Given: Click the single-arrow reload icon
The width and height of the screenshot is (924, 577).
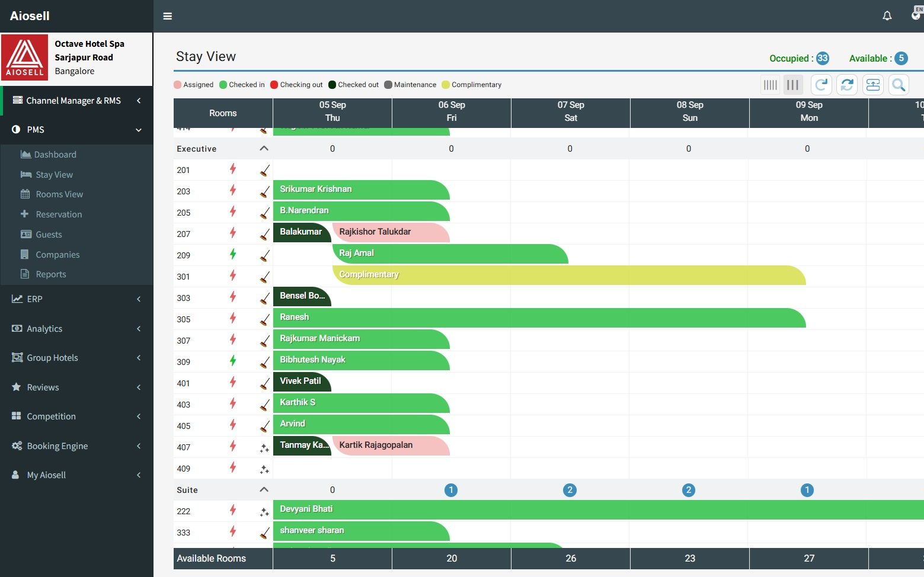Looking at the screenshot, I should click(821, 85).
